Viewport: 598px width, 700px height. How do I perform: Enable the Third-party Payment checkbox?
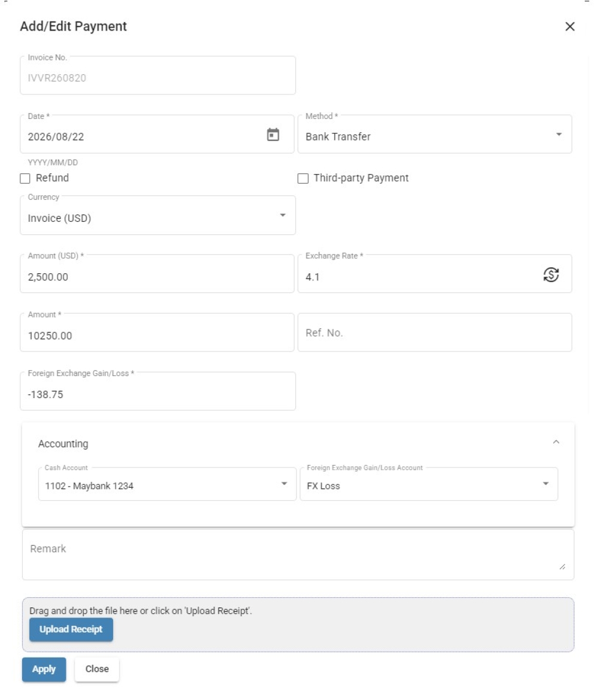point(303,179)
